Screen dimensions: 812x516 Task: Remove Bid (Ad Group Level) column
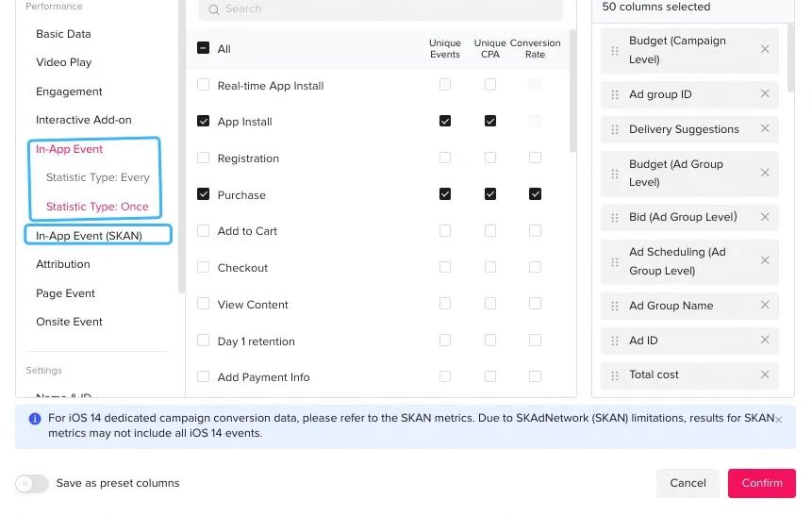[765, 217]
